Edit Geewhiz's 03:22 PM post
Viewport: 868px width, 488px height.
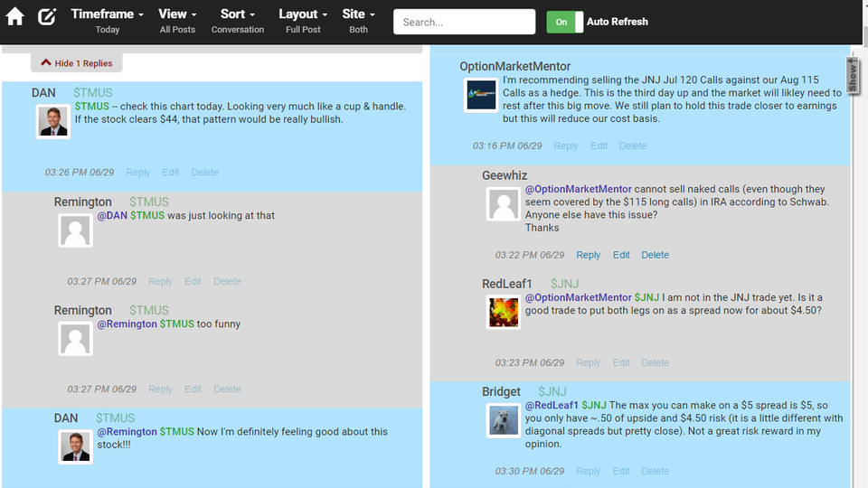coord(621,255)
